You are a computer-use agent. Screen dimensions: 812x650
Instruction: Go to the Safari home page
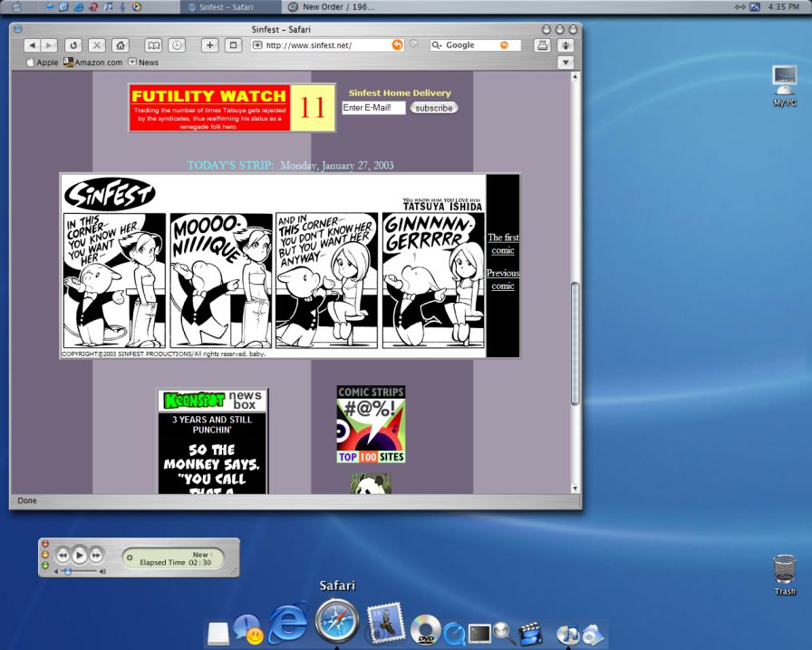[x=121, y=45]
